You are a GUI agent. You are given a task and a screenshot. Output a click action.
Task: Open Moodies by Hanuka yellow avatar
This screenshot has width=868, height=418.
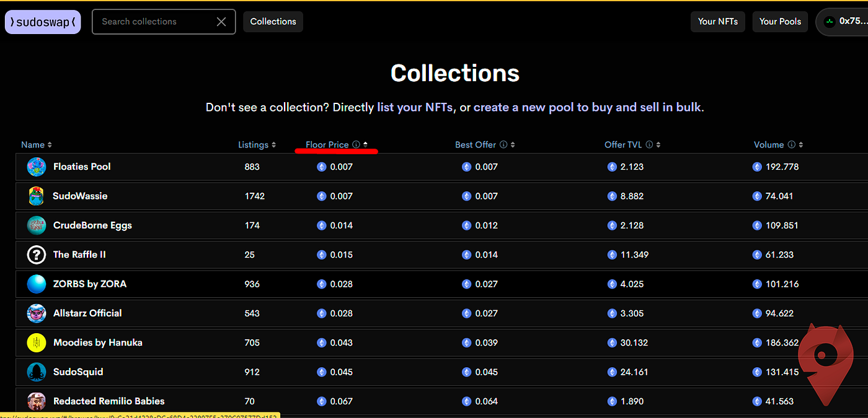[37, 342]
